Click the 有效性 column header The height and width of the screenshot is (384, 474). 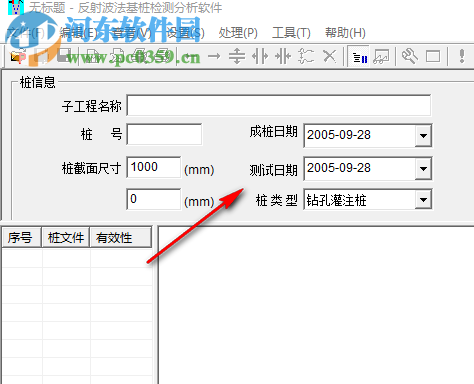(120, 237)
